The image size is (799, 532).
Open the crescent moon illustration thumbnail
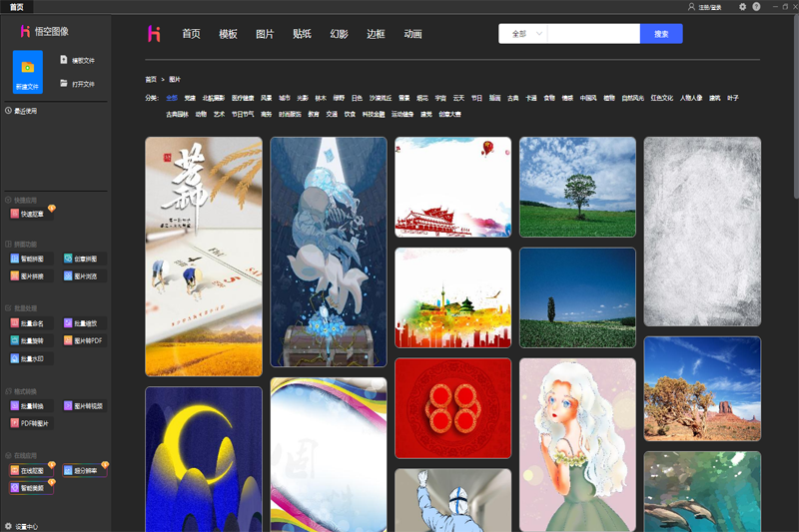[204, 458]
